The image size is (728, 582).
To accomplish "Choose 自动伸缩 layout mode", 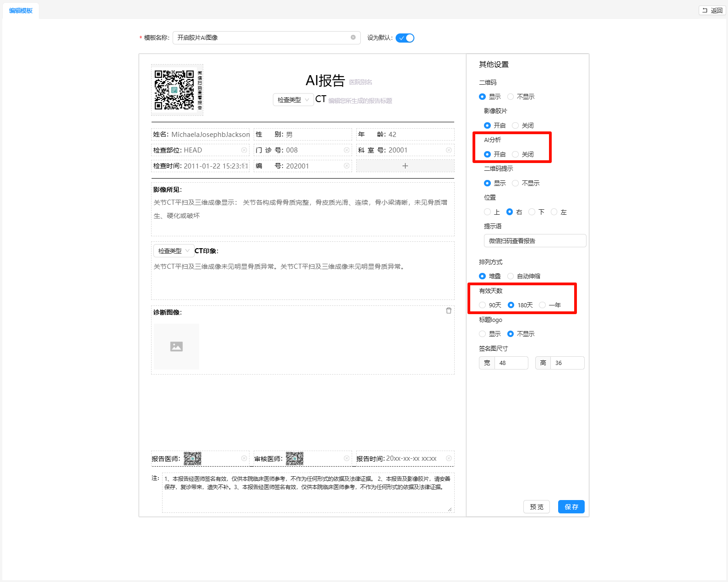I will tap(511, 276).
